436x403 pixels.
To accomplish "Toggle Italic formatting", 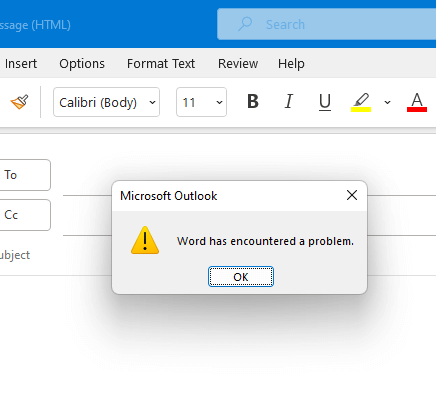I will click(x=289, y=101).
